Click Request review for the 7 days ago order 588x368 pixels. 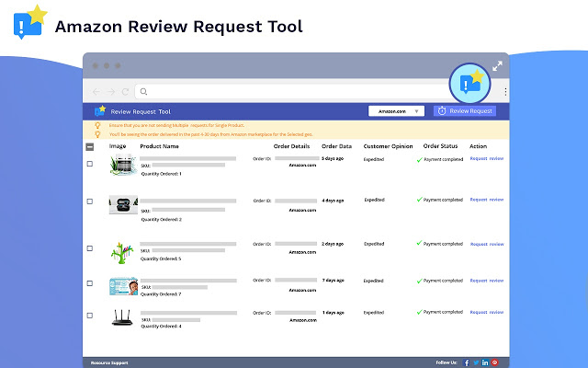point(486,281)
